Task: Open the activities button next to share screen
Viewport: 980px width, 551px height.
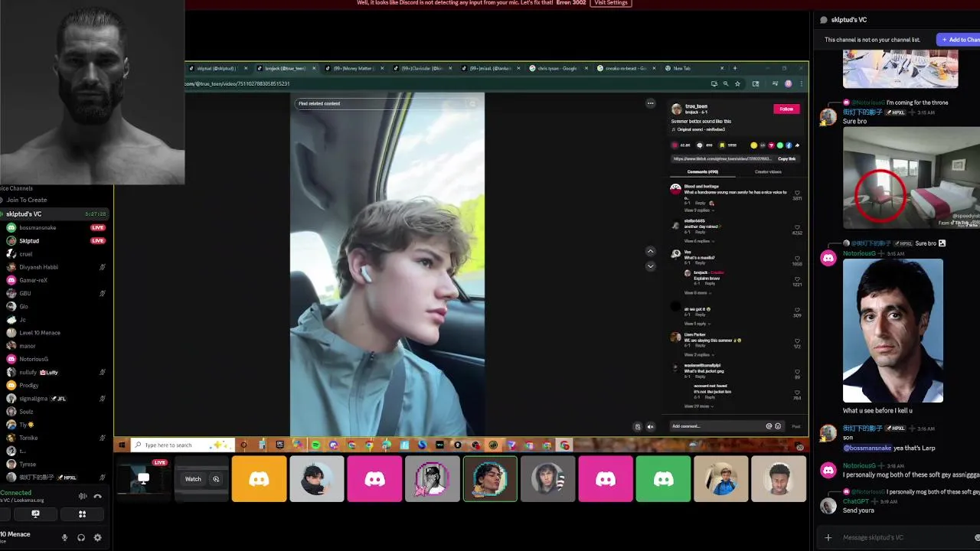Action: pyautogui.click(x=82, y=514)
